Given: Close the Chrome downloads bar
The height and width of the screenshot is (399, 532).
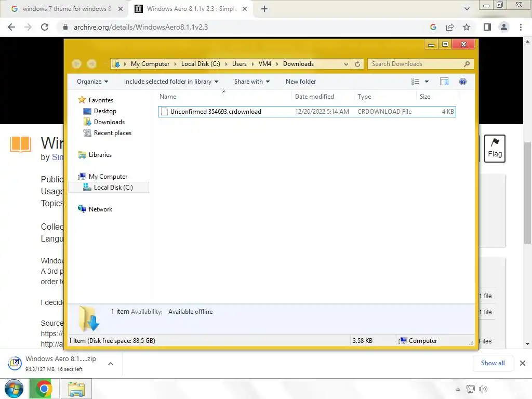Looking at the screenshot, I should (523, 363).
